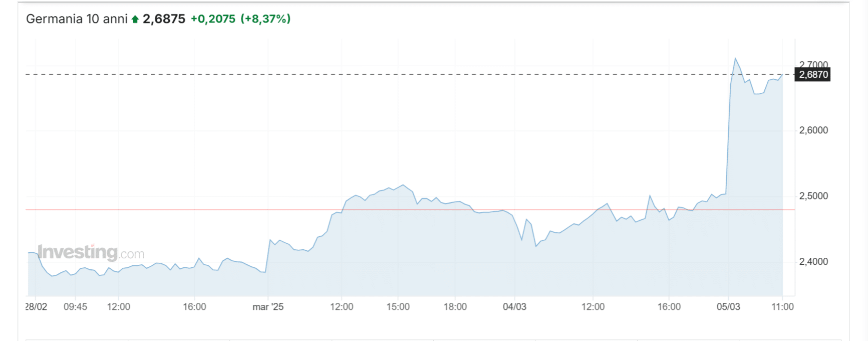Image resolution: width=868 pixels, height=341 pixels.
Task: Select the 09:45 time axis label
Action: coord(75,307)
